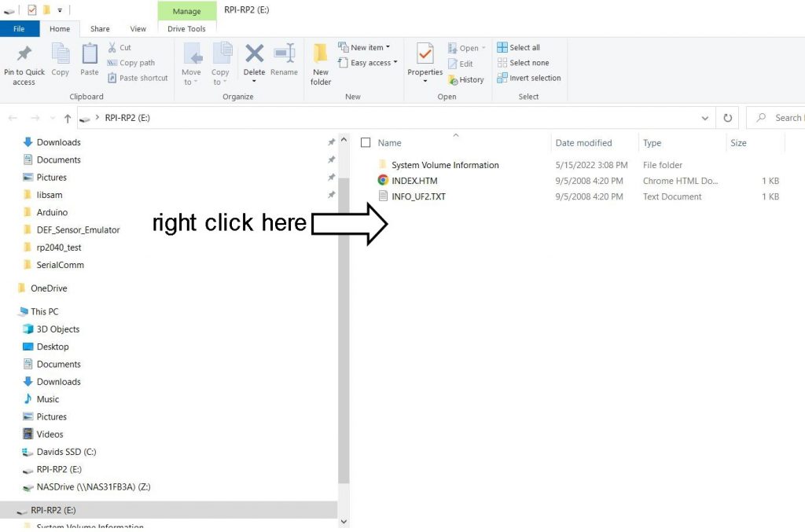Expand the address bar history dropdown
The width and height of the screenshot is (805, 532).
point(704,118)
